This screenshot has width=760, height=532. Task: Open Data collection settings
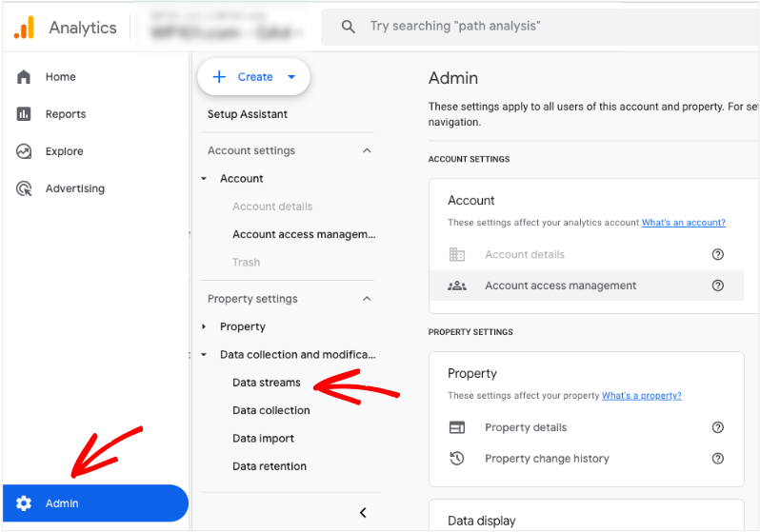click(x=270, y=410)
